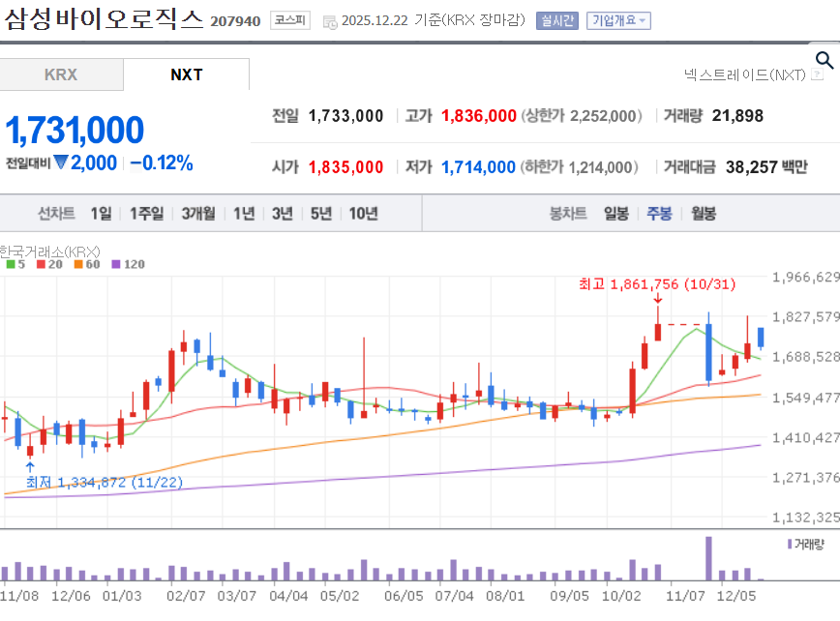Click the 실시간 button
The height and width of the screenshot is (621, 840).
click(557, 21)
